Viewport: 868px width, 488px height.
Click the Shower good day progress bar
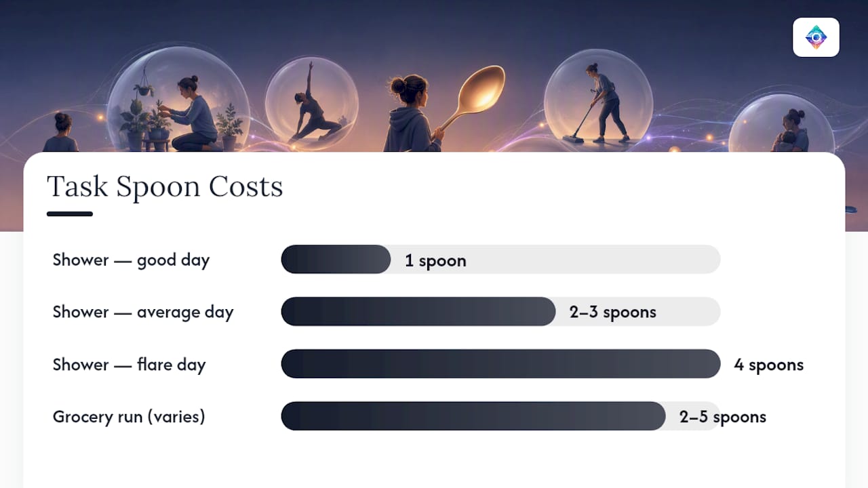tap(500, 259)
